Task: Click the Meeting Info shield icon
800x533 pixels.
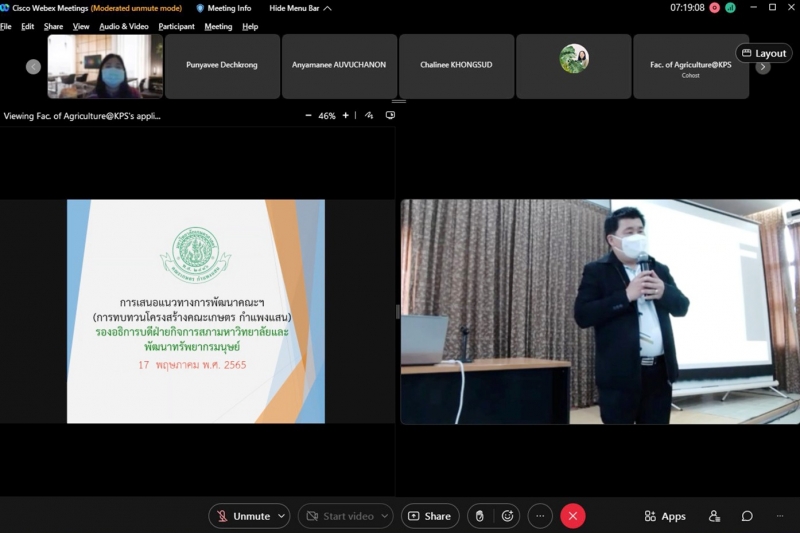Action: click(x=200, y=8)
